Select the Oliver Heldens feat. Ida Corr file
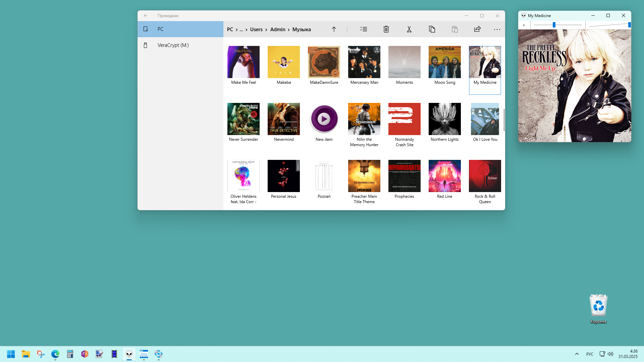 244,183
